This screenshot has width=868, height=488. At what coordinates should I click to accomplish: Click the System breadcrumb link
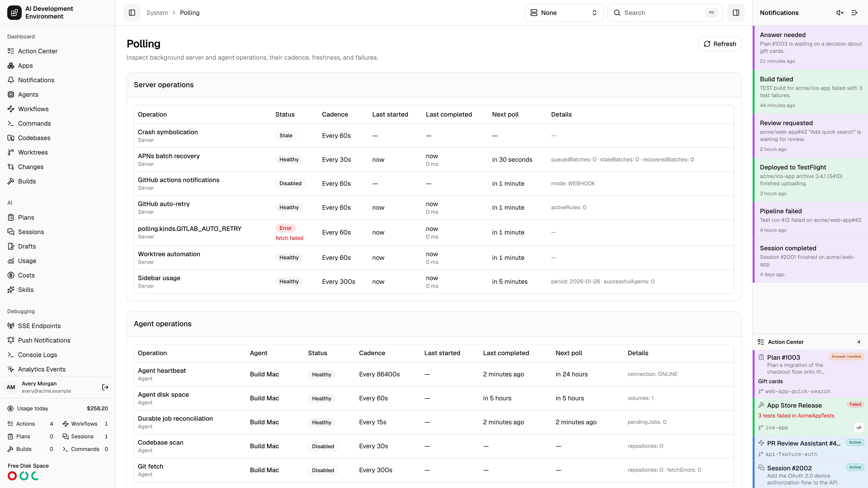[157, 13]
